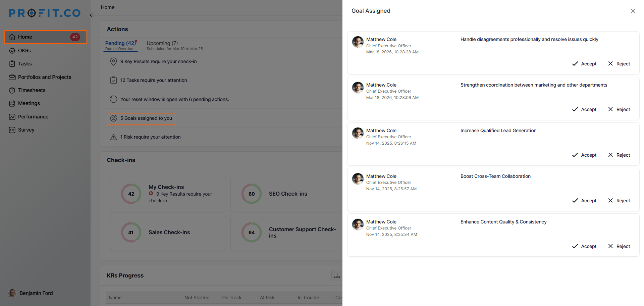Open OKRs from the sidebar
Viewport: 644px width, 306px height.
24,51
